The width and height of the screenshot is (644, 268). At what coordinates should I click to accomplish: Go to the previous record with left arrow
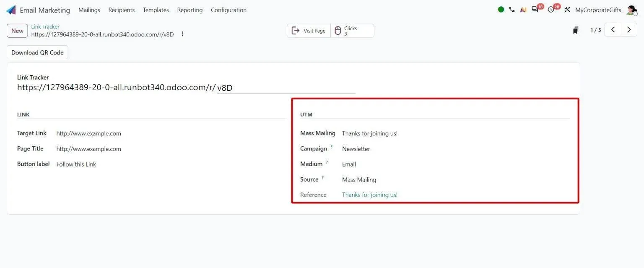(x=613, y=30)
